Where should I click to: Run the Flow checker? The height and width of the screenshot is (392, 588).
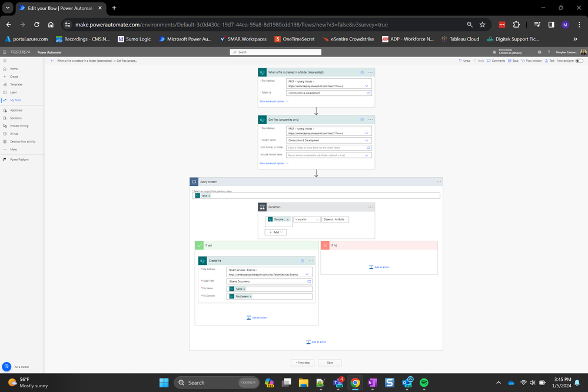coord(531,61)
